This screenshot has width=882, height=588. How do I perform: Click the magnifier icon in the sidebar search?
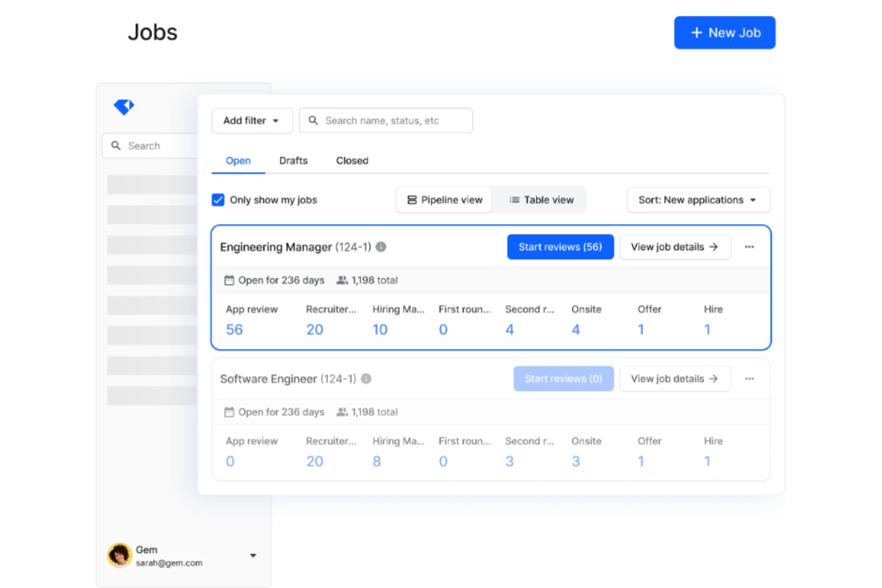[x=116, y=145]
